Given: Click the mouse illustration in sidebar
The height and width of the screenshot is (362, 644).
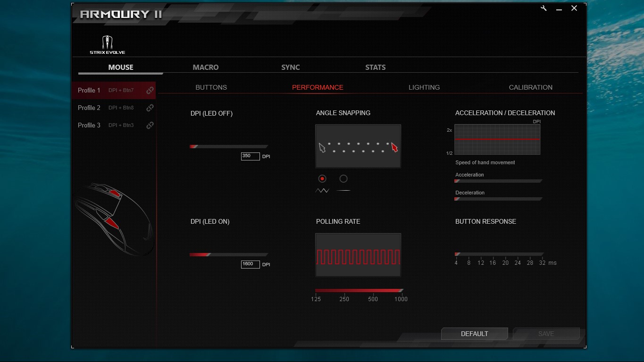Looking at the screenshot, I should [113, 219].
